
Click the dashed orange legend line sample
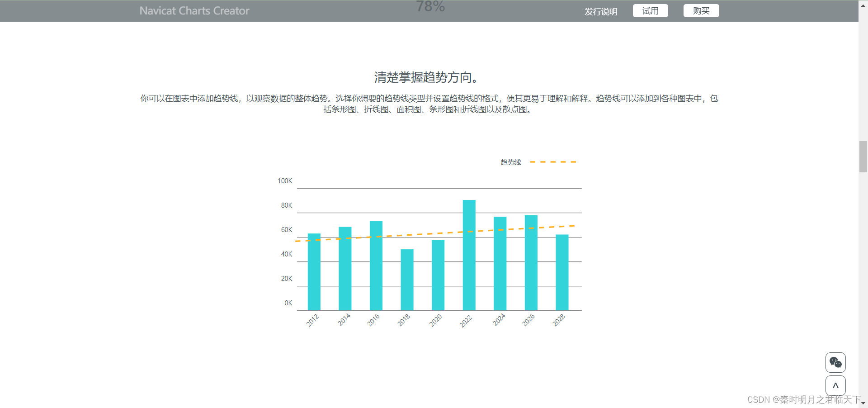(553, 162)
